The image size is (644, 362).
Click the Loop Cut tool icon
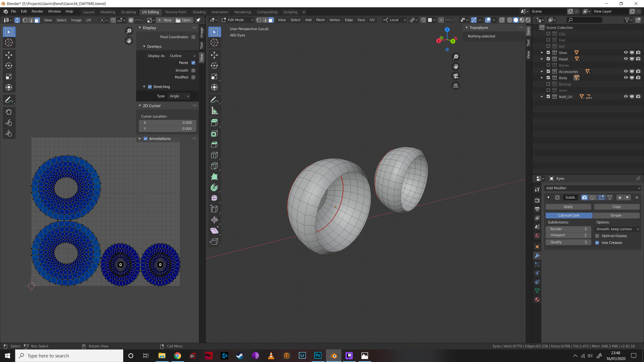214,155
